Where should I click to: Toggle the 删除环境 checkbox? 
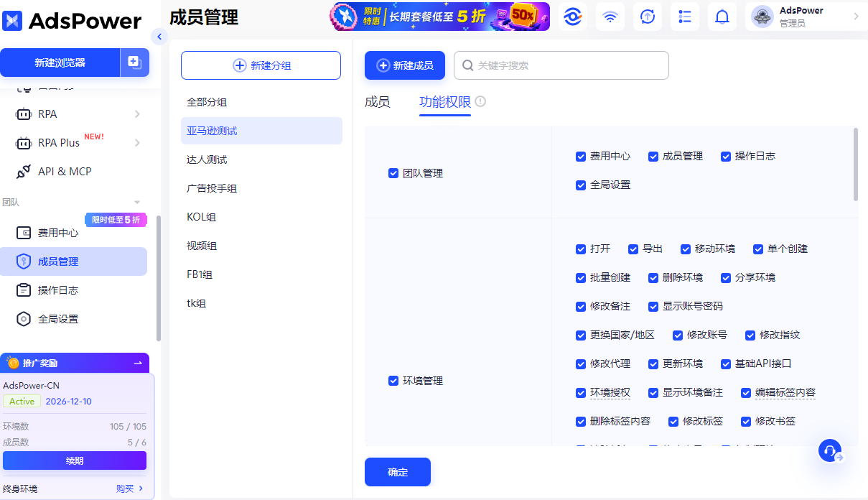653,277
